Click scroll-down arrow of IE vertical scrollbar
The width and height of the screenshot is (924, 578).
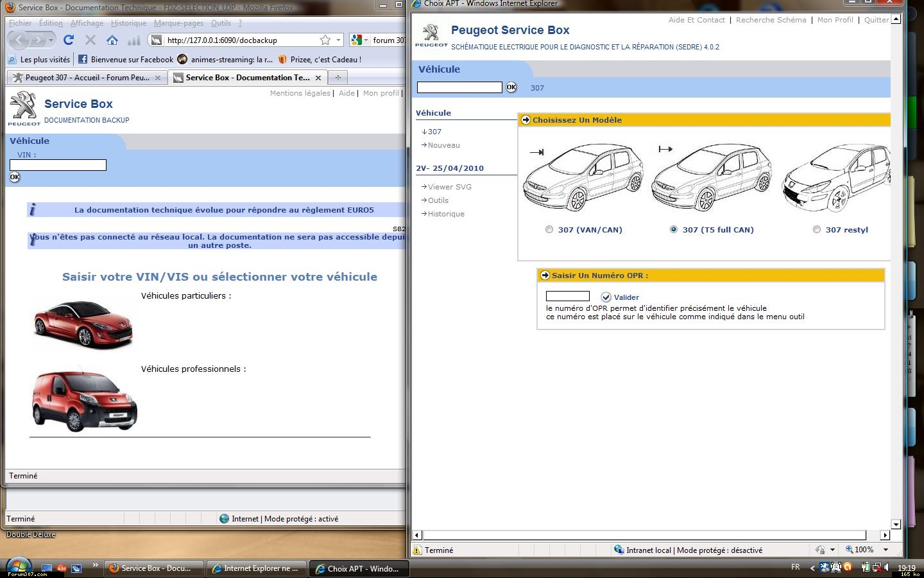coord(896,525)
